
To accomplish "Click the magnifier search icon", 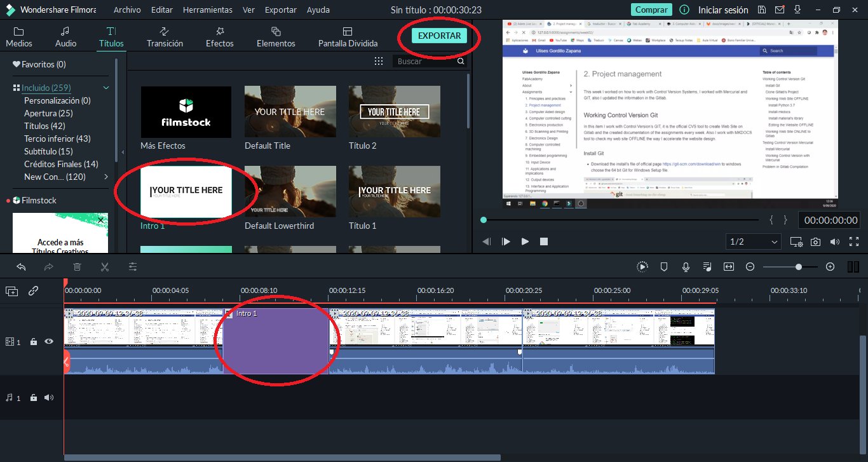I will pos(461,62).
